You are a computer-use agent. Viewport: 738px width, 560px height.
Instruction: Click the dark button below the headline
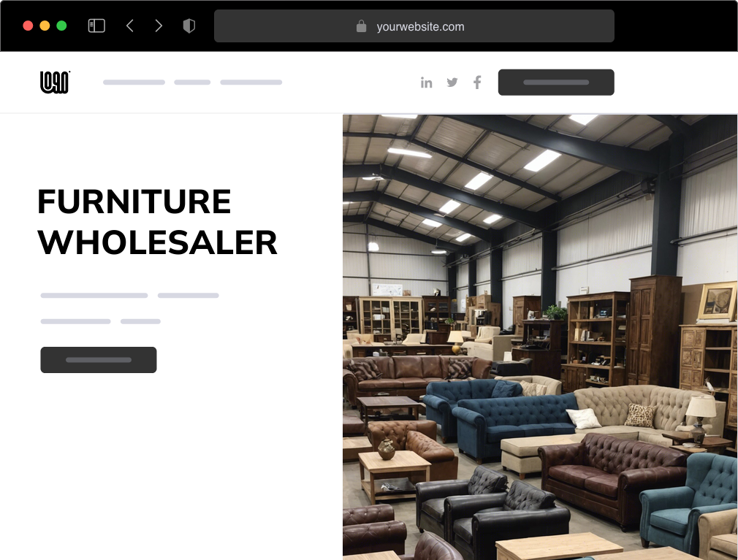point(99,360)
